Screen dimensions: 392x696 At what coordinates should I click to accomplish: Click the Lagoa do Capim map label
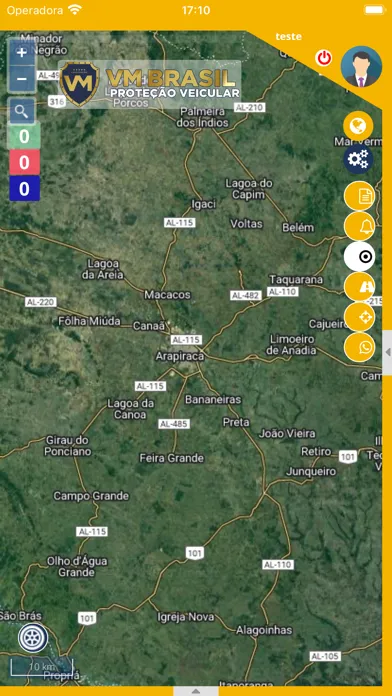pyautogui.click(x=249, y=189)
